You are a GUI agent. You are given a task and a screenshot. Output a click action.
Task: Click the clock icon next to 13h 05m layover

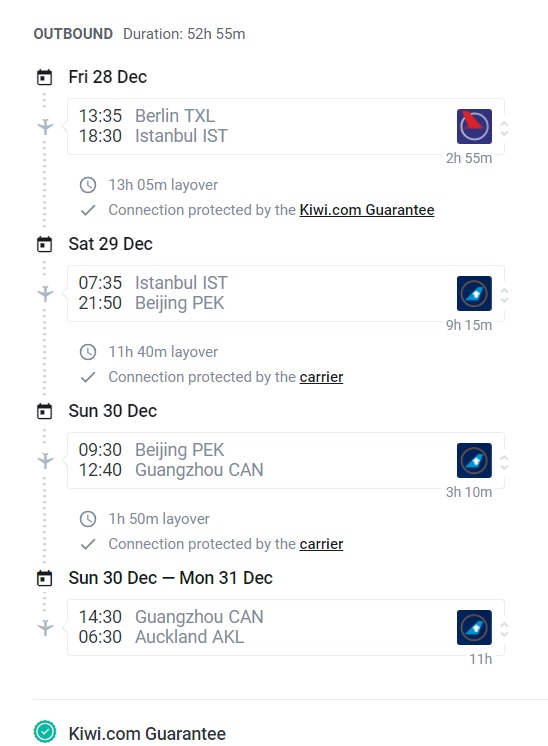pyautogui.click(x=88, y=185)
